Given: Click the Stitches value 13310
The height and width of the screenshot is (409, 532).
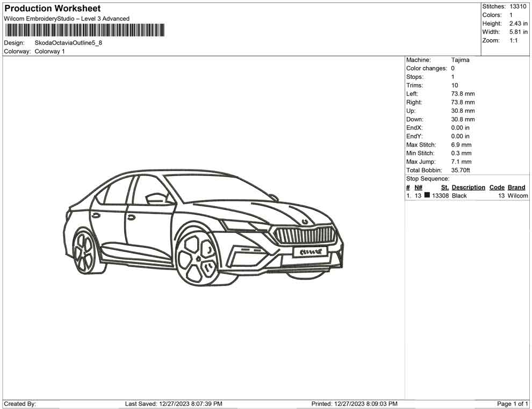Looking at the screenshot, I should 518,6.
